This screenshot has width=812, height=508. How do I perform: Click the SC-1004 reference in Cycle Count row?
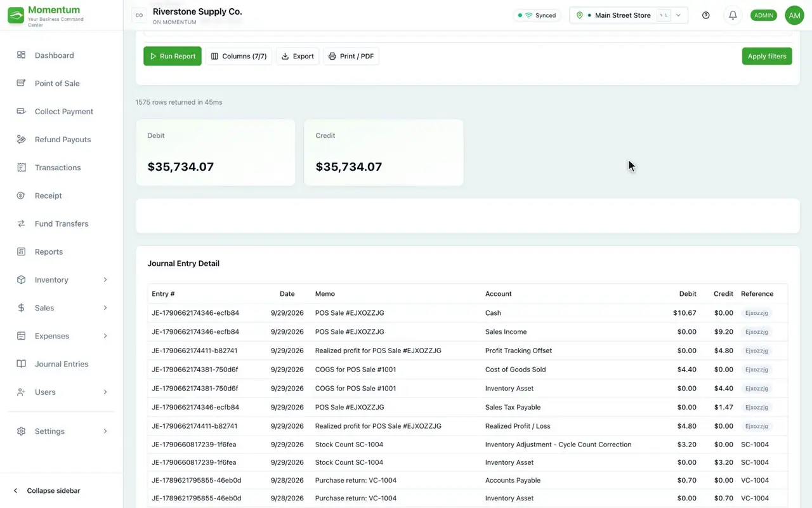[x=755, y=444]
